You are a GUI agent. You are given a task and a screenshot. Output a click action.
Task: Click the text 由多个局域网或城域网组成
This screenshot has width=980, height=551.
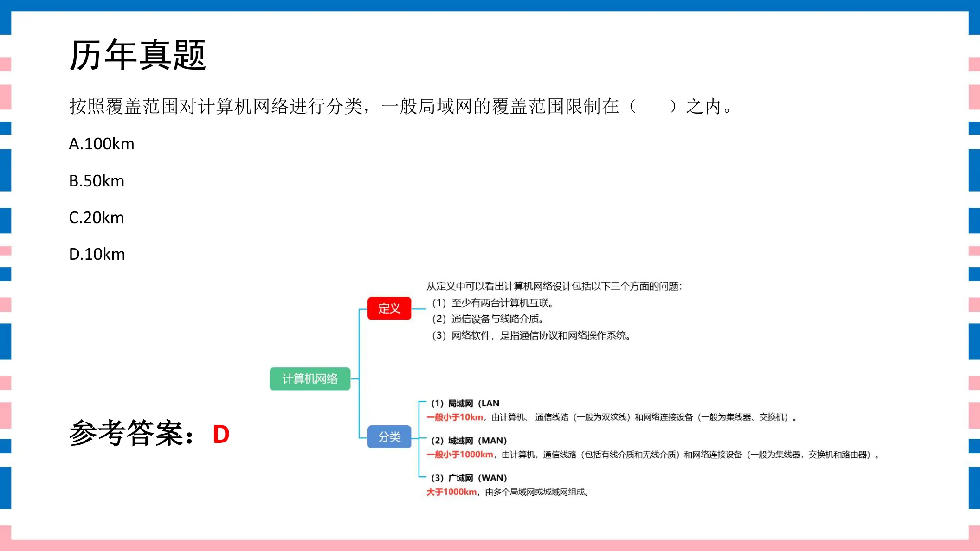[537, 492]
